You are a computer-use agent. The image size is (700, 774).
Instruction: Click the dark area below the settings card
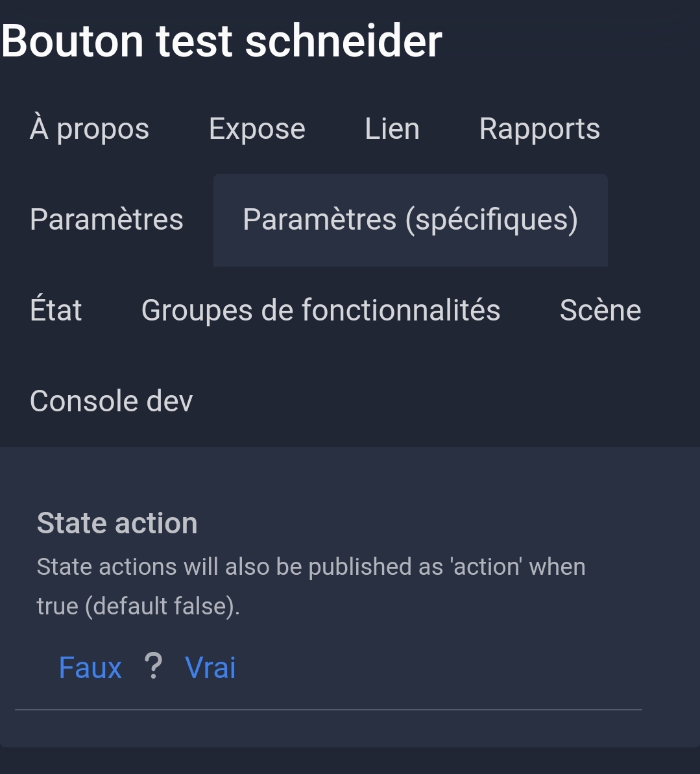pos(350,760)
